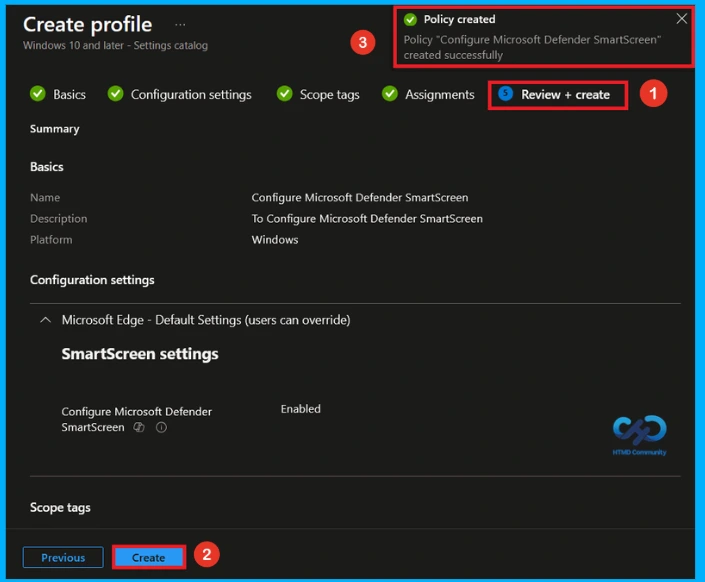This screenshot has height=582, width=705.
Task: Click the SmartScreen settings heading
Action: click(140, 354)
